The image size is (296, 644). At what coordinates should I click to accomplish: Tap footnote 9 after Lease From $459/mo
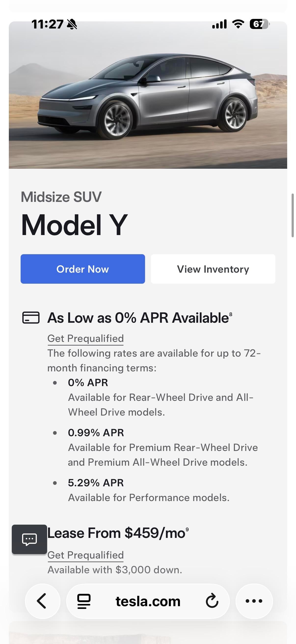pos(187,530)
